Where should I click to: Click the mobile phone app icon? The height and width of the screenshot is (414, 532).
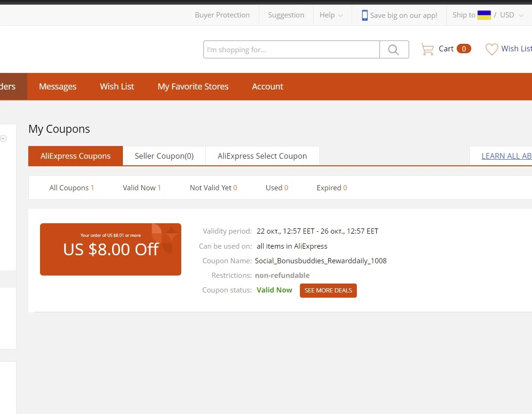[x=365, y=15]
